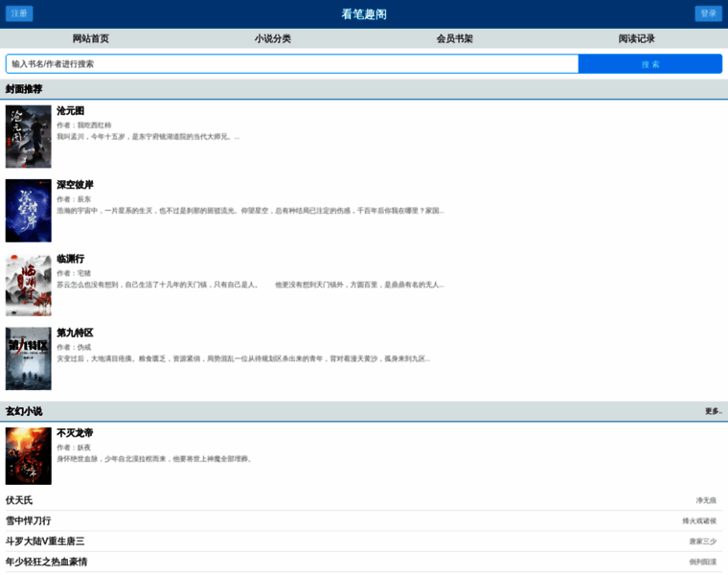Open 斗罗大陆V重生唐三 novel link
The width and height of the screenshot is (728, 575).
pos(45,541)
